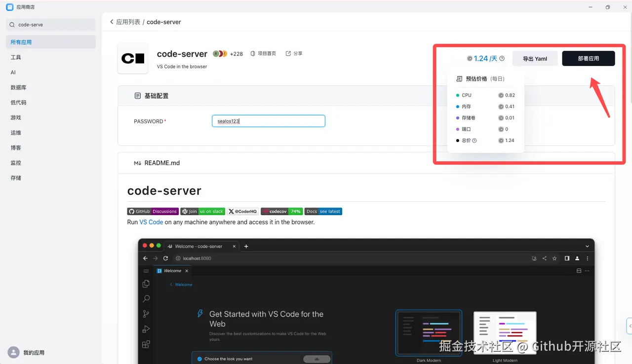The image size is (632, 364).
Task: Click the expand handle on right window edge
Action: tap(629, 326)
